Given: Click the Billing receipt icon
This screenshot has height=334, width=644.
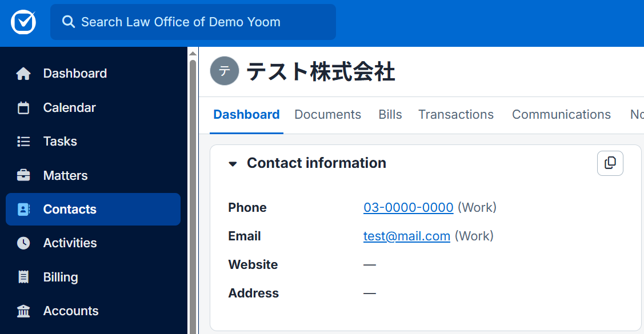Looking at the screenshot, I should tap(23, 277).
